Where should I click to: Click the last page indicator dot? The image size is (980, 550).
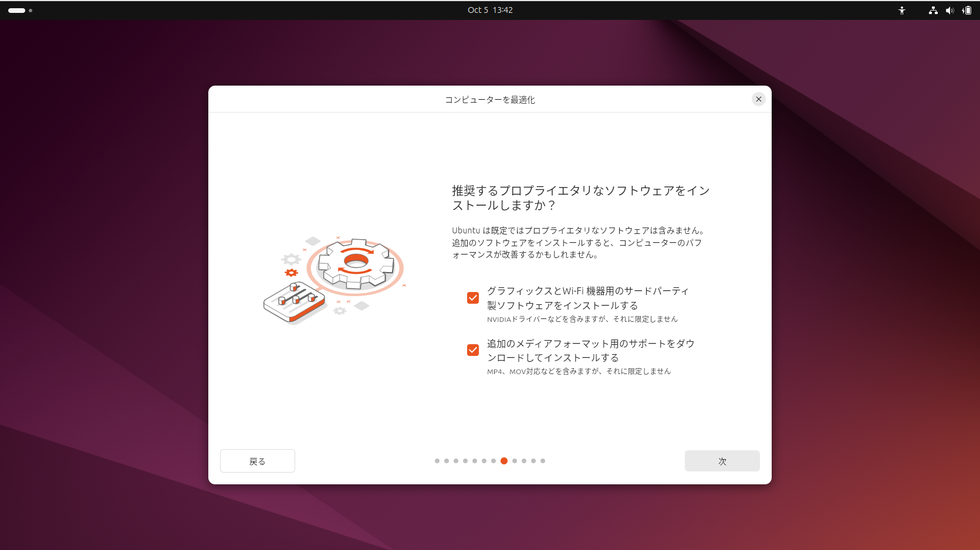(x=543, y=461)
